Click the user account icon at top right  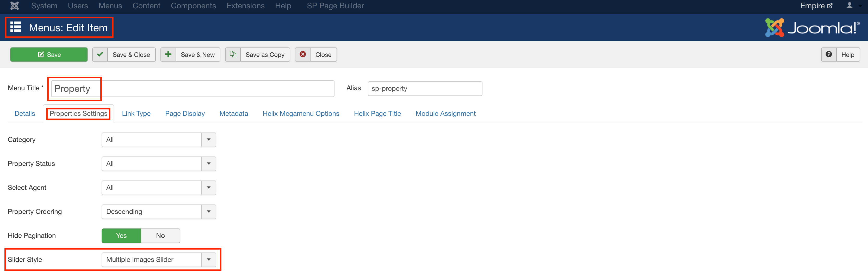coord(850,5)
